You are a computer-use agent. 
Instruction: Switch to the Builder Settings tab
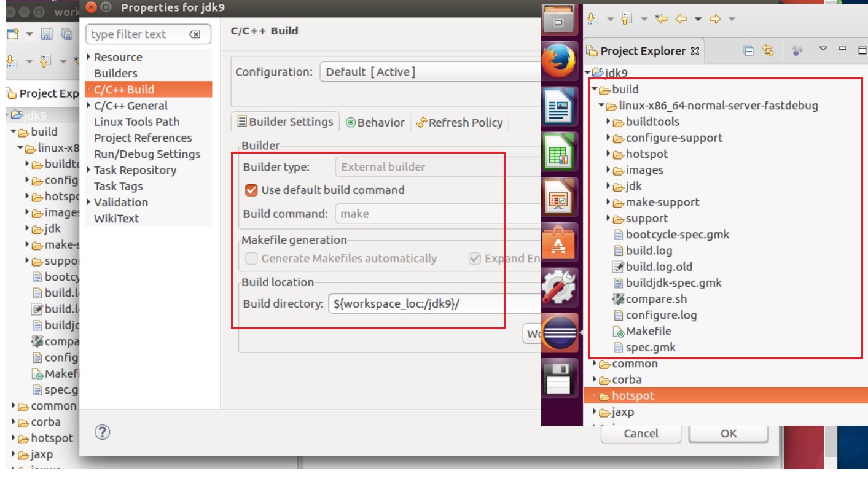pyautogui.click(x=284, y=122)
